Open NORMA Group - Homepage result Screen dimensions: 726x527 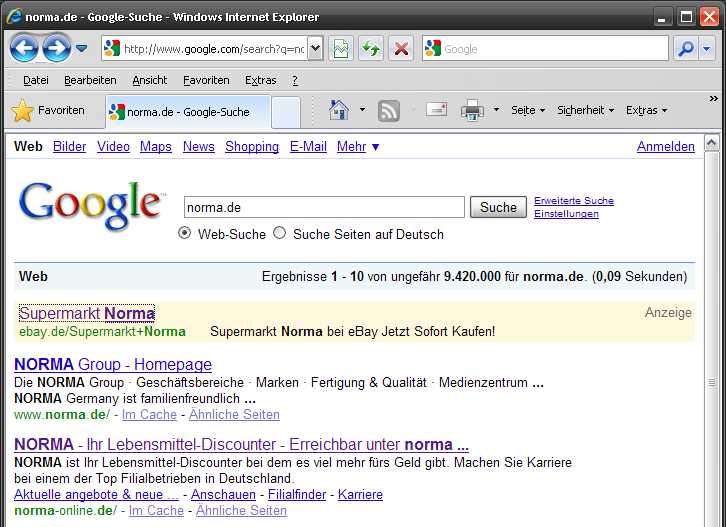113,364
